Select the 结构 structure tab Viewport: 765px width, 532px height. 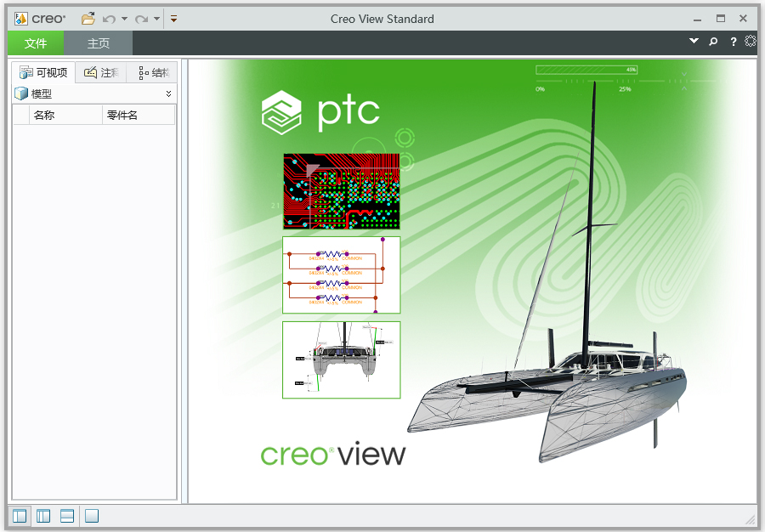[152, 72]
